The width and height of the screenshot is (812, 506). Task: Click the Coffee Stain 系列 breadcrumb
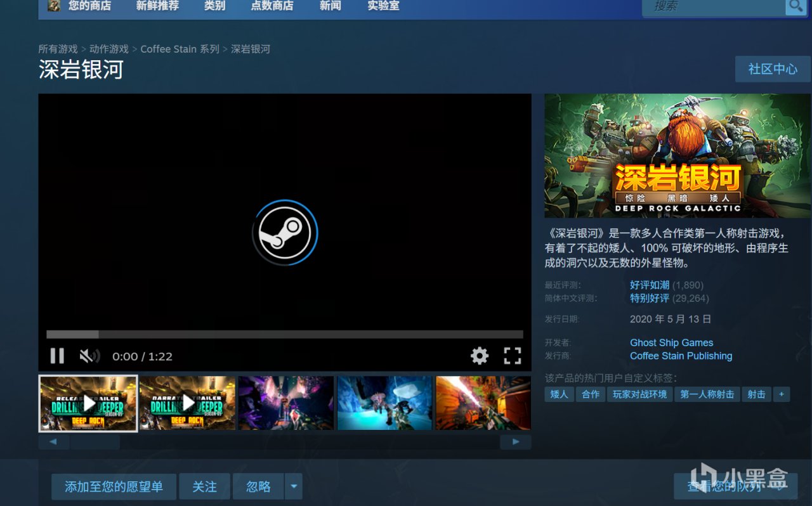[x=180, y=49]
